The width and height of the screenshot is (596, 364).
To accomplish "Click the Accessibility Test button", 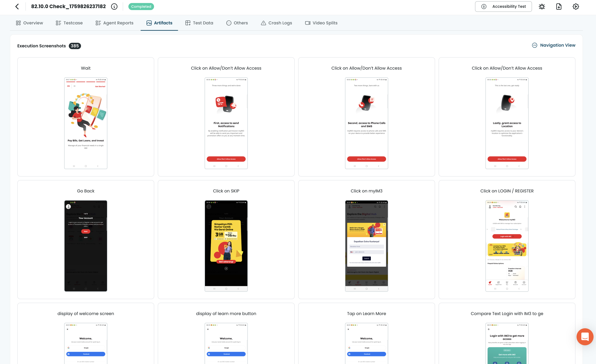I will tap(503, 7).
